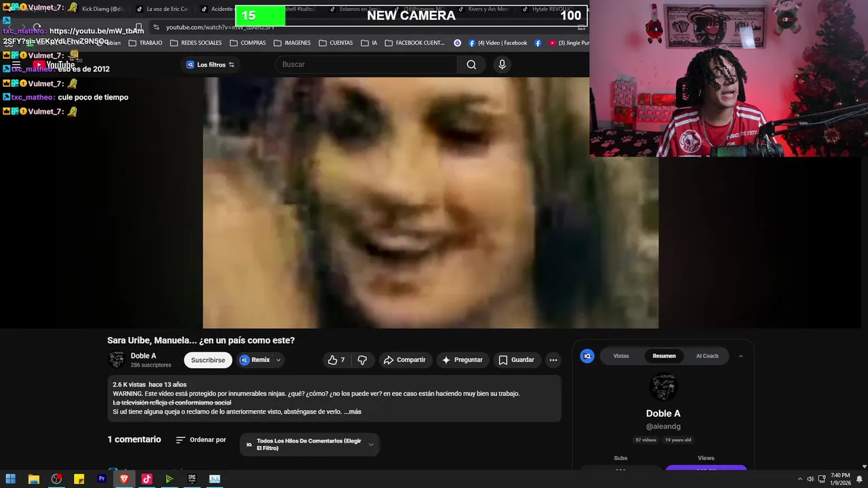Switch to the La voz de Eric Ca... tab
The height and width of the screenshot is (488, 868).
163,9
